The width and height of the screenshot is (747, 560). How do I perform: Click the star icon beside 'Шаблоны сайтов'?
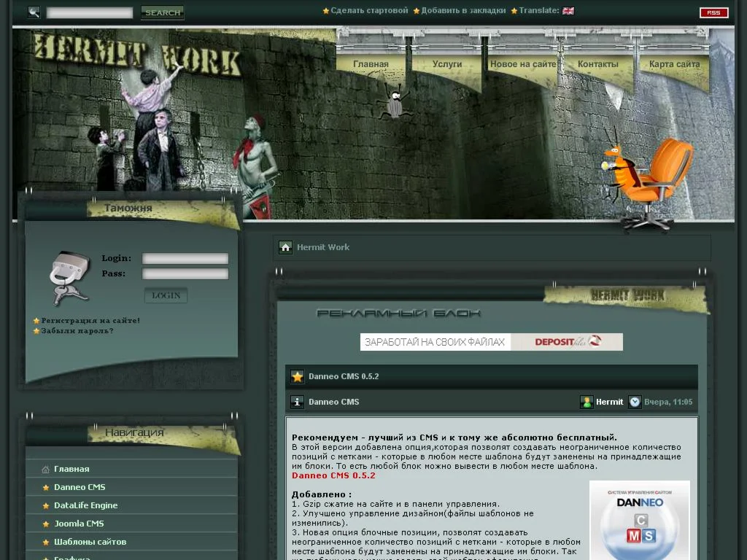[46, 542]
